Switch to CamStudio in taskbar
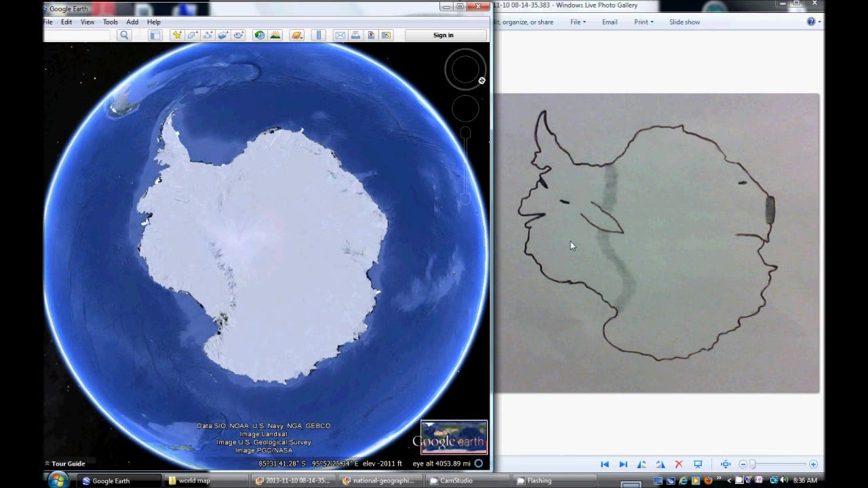868x488 pixels. pos(469,481)
